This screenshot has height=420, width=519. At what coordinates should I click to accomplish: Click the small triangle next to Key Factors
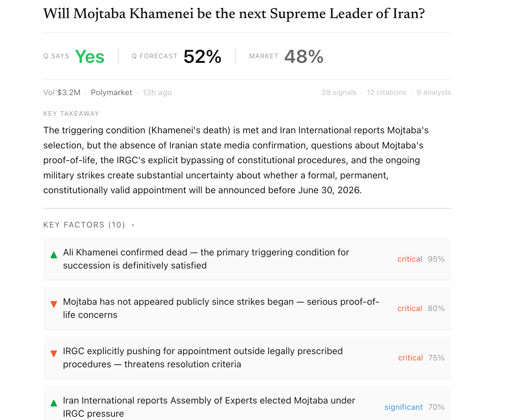133,225
